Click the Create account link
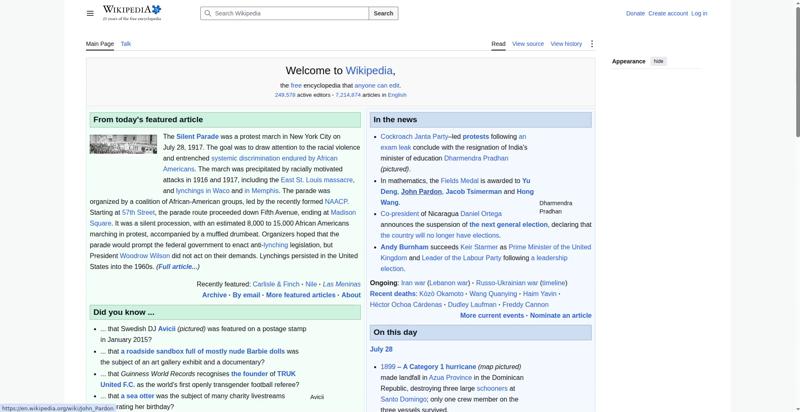 coord(668,13)
